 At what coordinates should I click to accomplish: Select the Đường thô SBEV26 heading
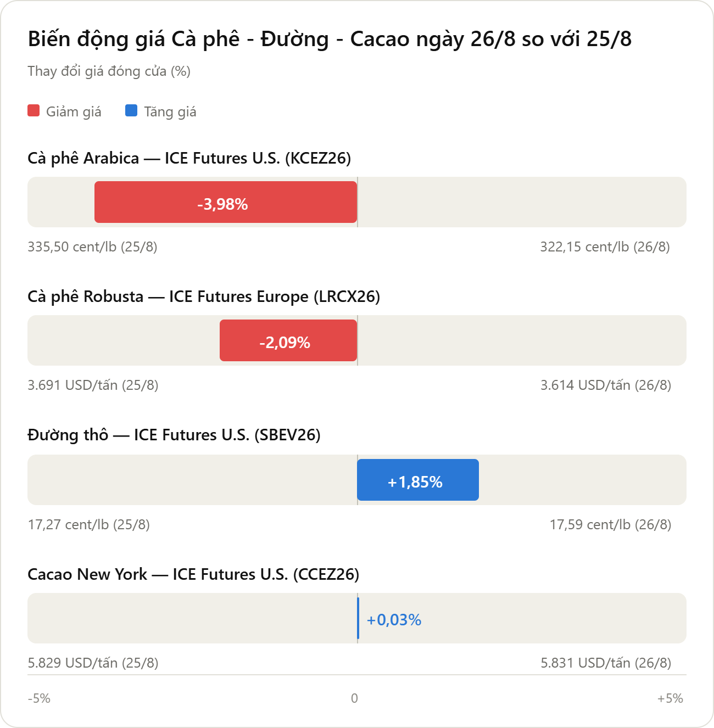click(x=174, y=435)
